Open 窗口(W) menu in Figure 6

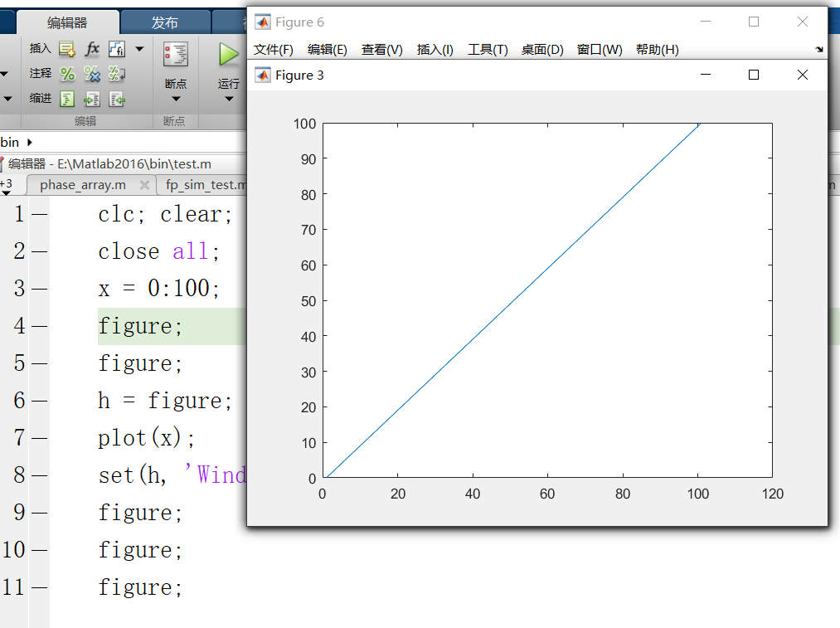click(x=600, y=50)
